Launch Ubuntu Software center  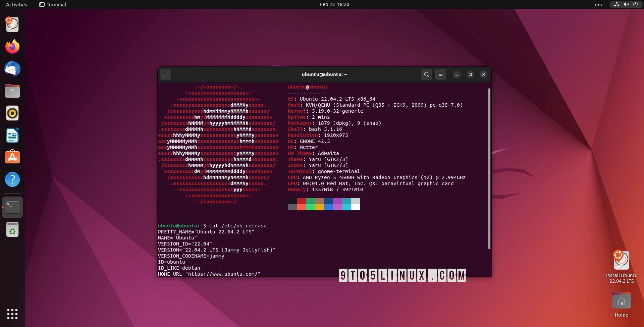(x=12, y=157)
